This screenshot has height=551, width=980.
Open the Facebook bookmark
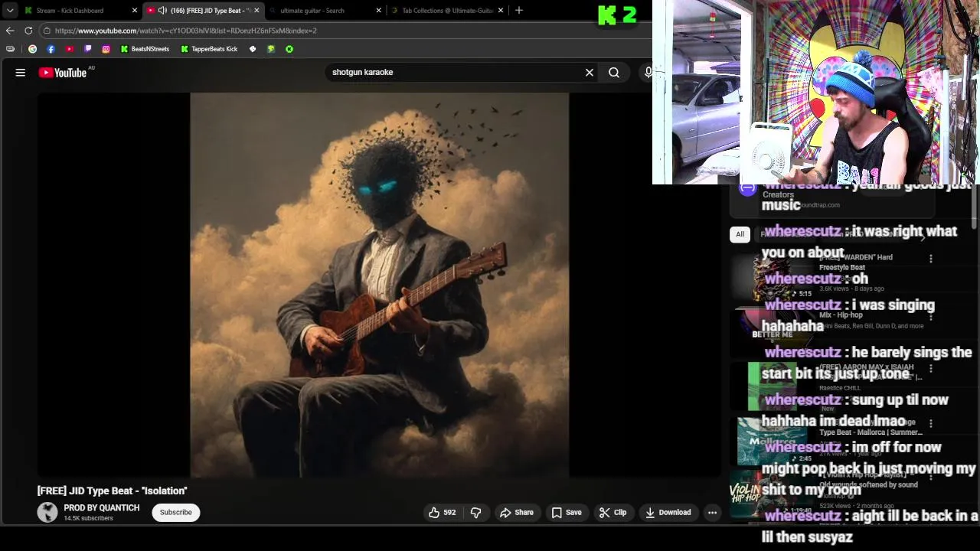[x=51, y=49]
